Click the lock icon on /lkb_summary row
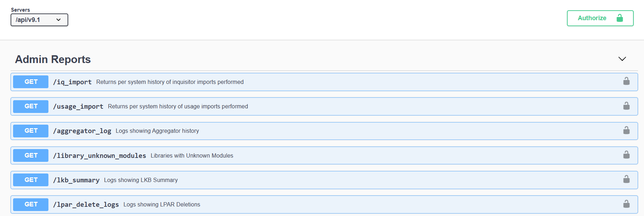This screenshot has height=216, width=644. pyautogui.click(x=626, y=179)
